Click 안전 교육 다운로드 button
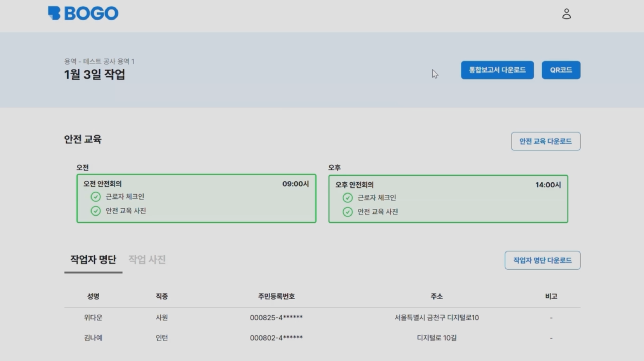Screen dimensions: 644x361 (545, 141)
